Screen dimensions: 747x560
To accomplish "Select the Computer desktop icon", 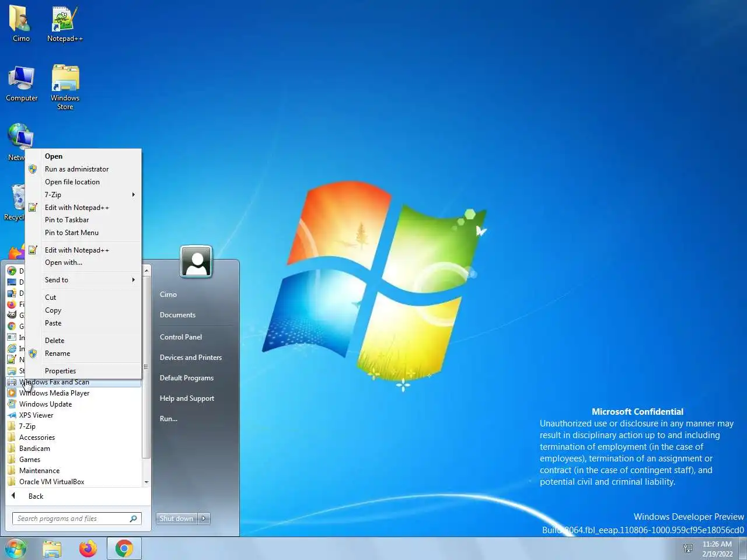I will 22,83.
